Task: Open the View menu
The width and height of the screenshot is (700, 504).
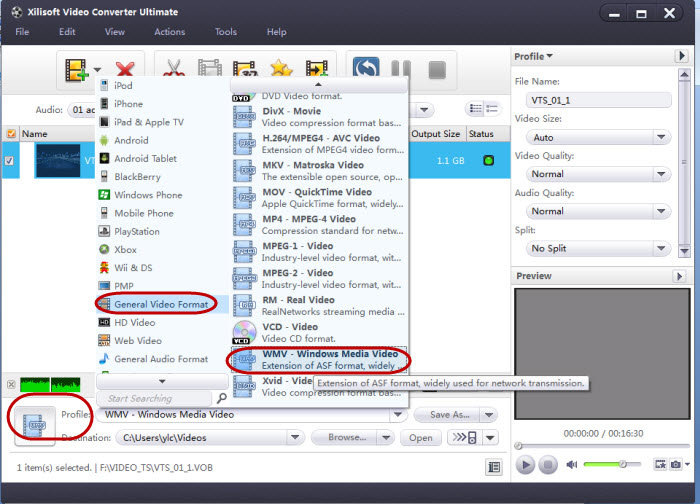Action: pos(115,32)
